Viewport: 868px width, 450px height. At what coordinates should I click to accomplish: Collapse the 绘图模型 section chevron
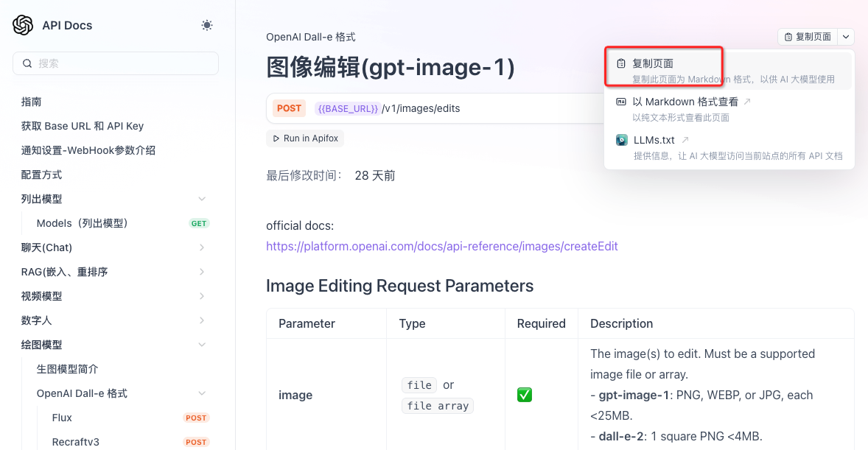pyautogui.click(x=202, y=345)
